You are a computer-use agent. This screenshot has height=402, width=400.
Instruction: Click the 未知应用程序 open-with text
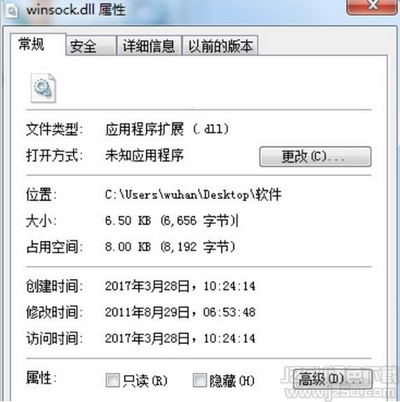point(144,155)
